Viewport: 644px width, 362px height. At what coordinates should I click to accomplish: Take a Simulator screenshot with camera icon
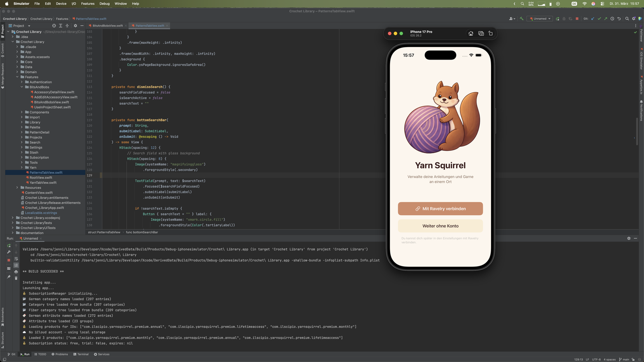481,33
